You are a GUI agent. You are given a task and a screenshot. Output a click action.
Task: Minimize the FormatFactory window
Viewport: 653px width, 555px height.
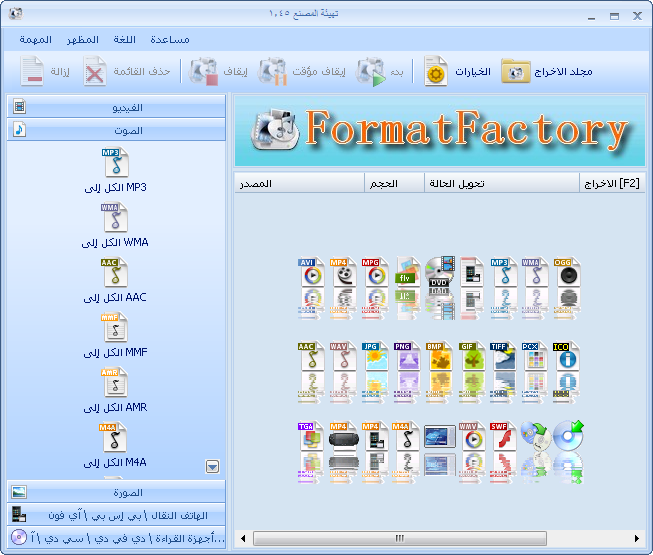click(x=591, y=17)
